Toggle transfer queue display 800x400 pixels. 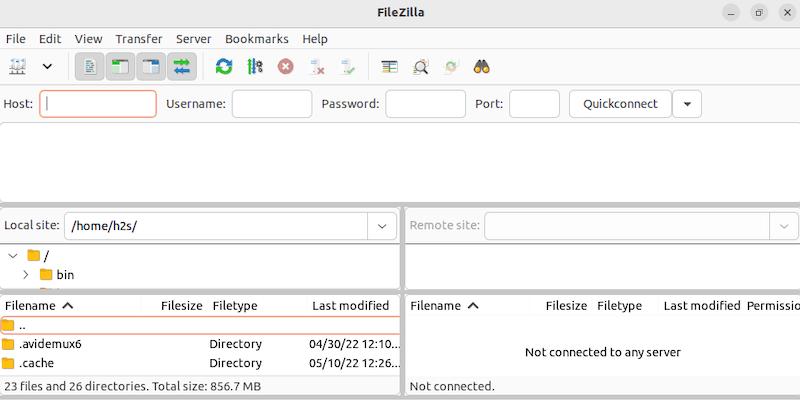coord(181,67)
